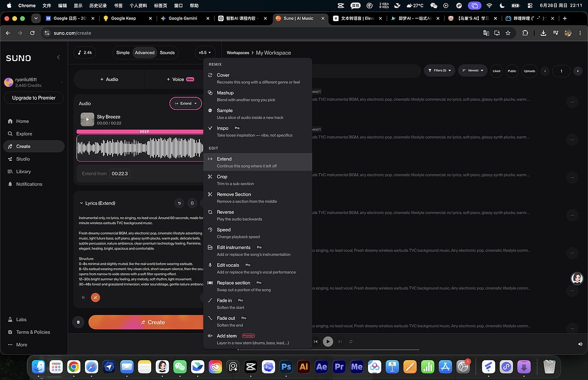
Task: Open Finder from the Dock
Action: [x=39, y=367]
